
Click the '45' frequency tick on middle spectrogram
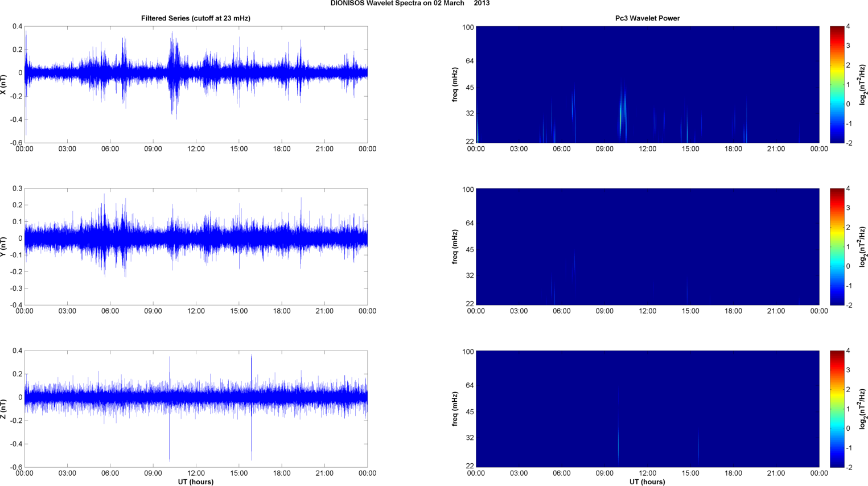(470, 250)
